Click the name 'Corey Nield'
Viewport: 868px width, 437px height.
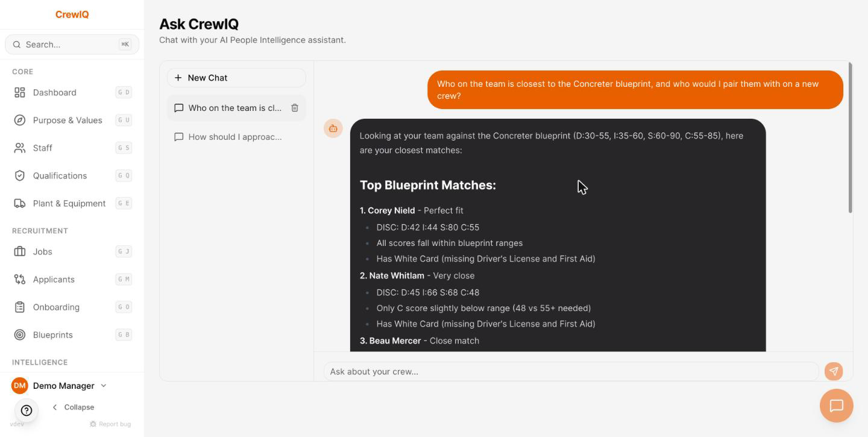[392, 210]
